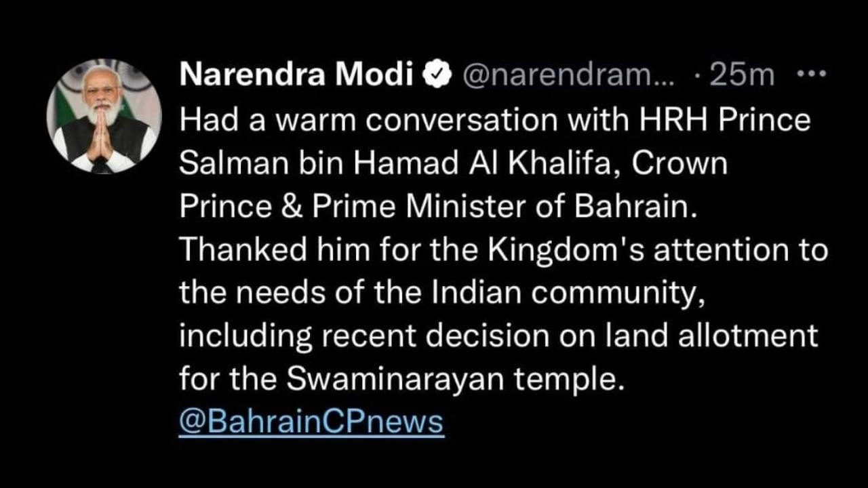Click the line "for the Swaminarayan temple."
This screenshot has height=488, width=868.
coord(401,380)
